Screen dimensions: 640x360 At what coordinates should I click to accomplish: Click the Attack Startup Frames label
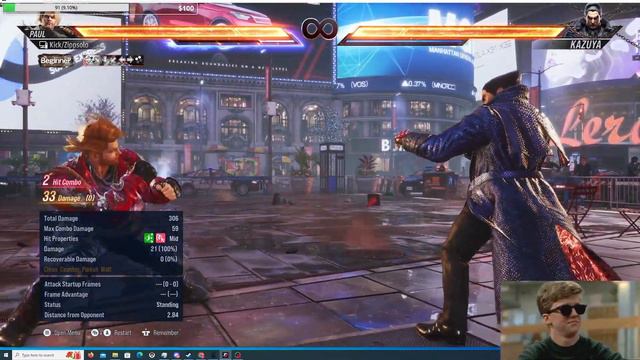[72, 284]
